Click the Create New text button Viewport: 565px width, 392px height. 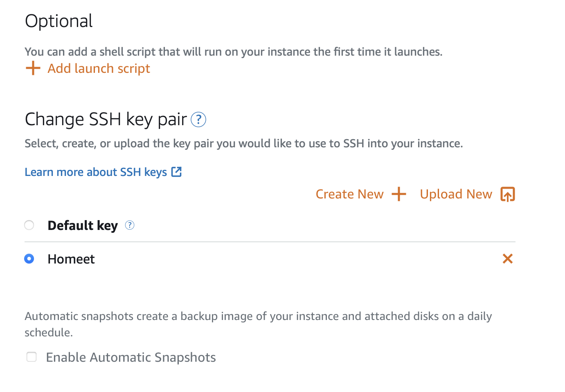[x=349, y=194]
